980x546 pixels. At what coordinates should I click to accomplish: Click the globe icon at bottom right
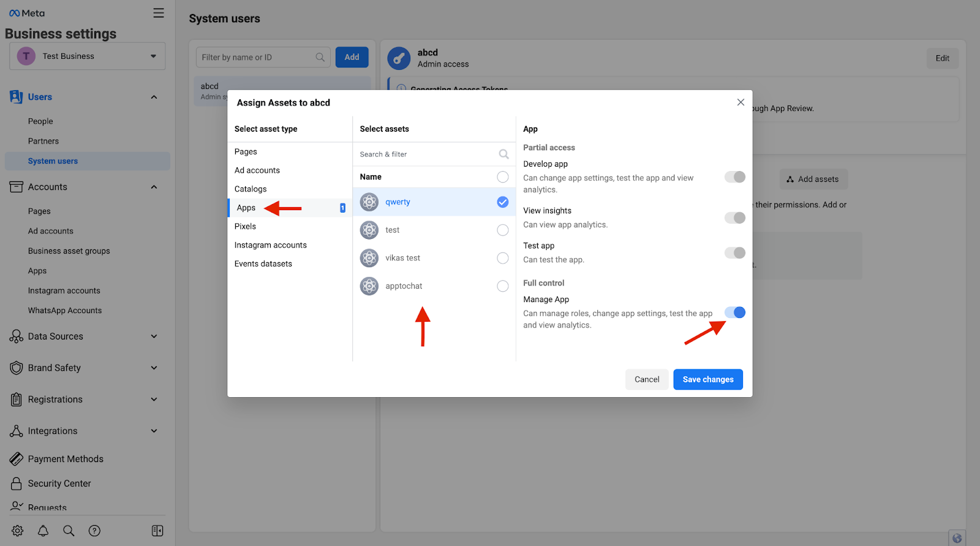pos(957,538)
